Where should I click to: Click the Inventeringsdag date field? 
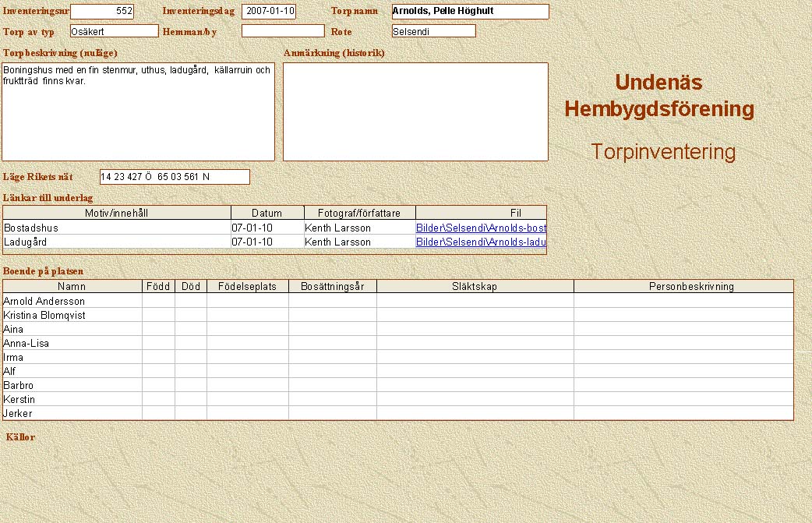(x=269, y=12)
